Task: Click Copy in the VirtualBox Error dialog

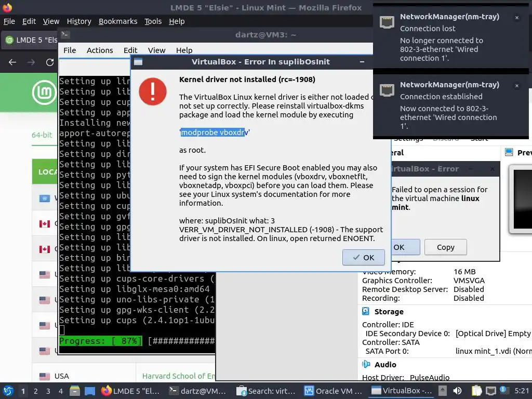Action: (445, 247)
